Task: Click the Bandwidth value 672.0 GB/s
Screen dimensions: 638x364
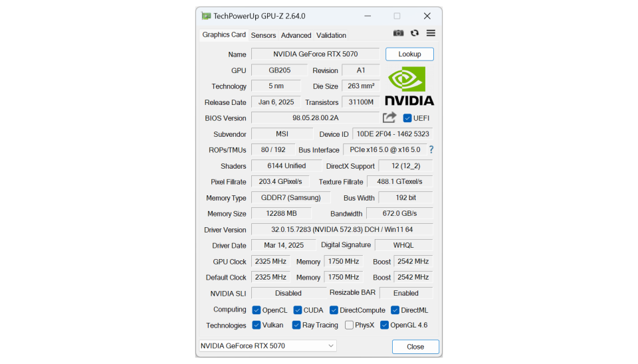Action: pyautogui.click(x=399, y=213)
